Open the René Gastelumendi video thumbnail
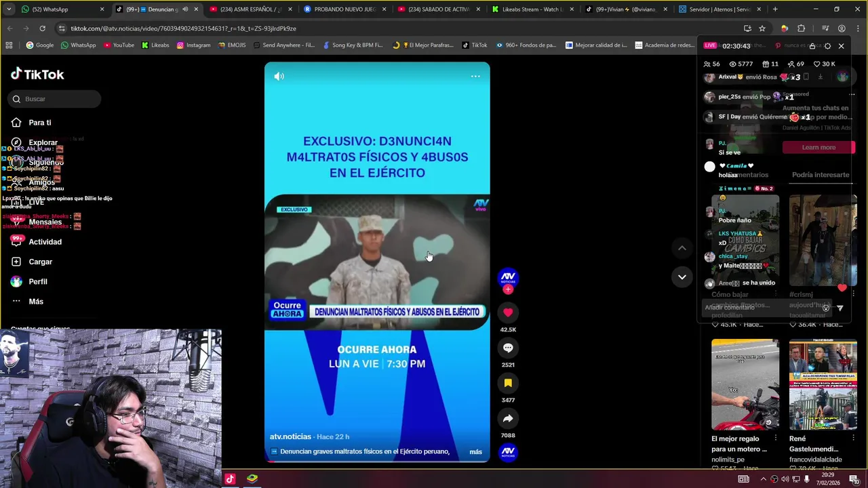Viewport: 868px width, 488px height. (823, 385)
